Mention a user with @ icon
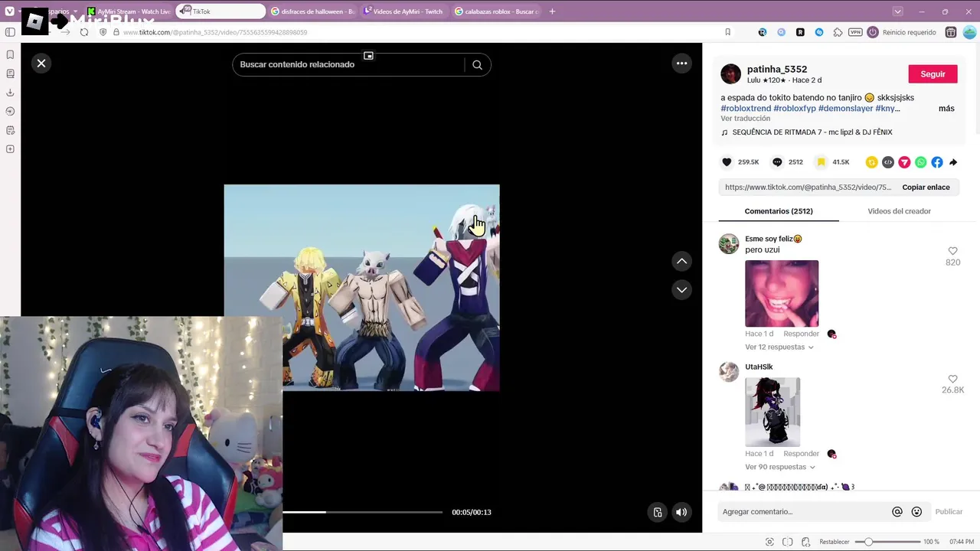The image size is (980, 551). [897, 512]
